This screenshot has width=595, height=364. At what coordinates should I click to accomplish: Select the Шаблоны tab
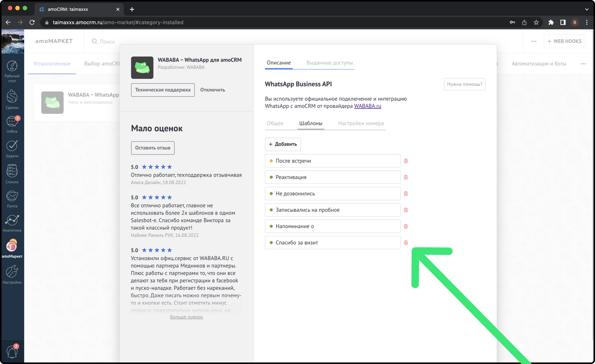[311, 123]
